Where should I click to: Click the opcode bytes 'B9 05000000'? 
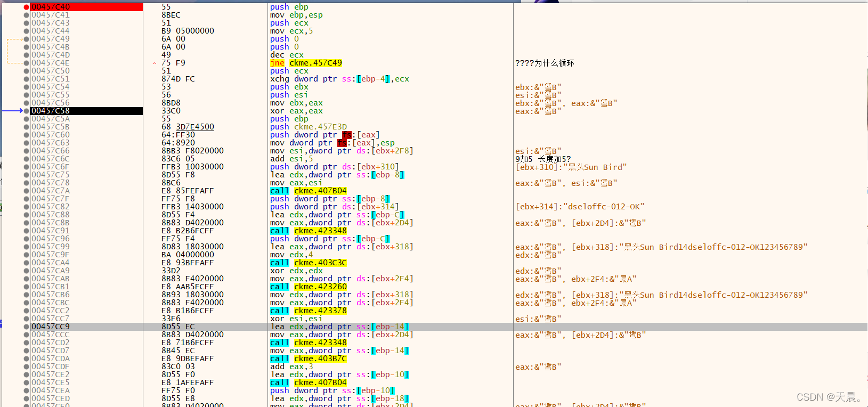[x=188, y=31]
